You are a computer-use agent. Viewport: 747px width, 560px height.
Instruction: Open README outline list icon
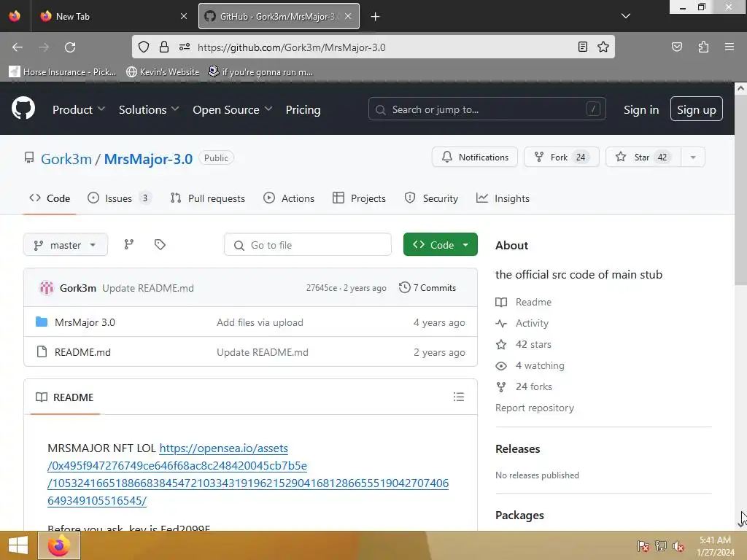click(459, 397)
